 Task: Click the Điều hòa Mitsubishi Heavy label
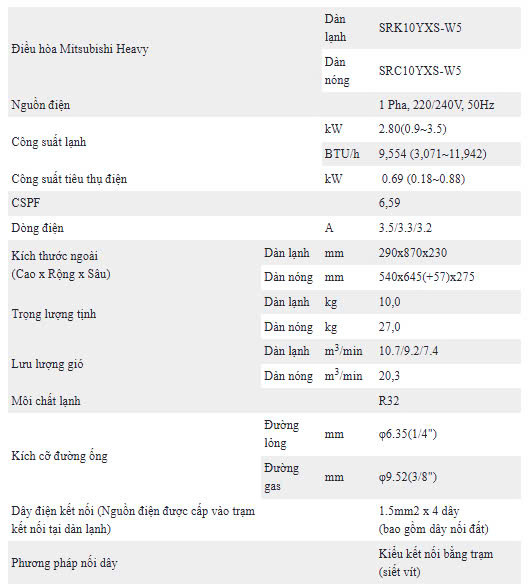pyautogui.click(x=80, y=49)
